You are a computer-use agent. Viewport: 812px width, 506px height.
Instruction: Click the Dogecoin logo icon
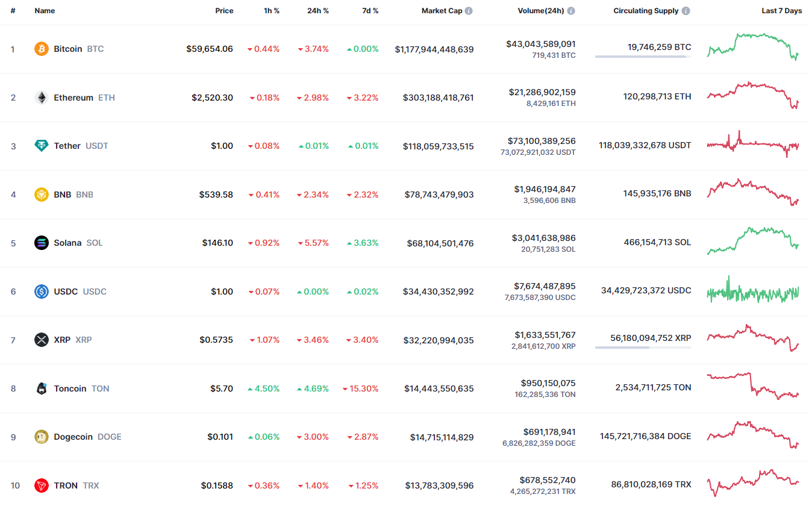pos(42,437)
